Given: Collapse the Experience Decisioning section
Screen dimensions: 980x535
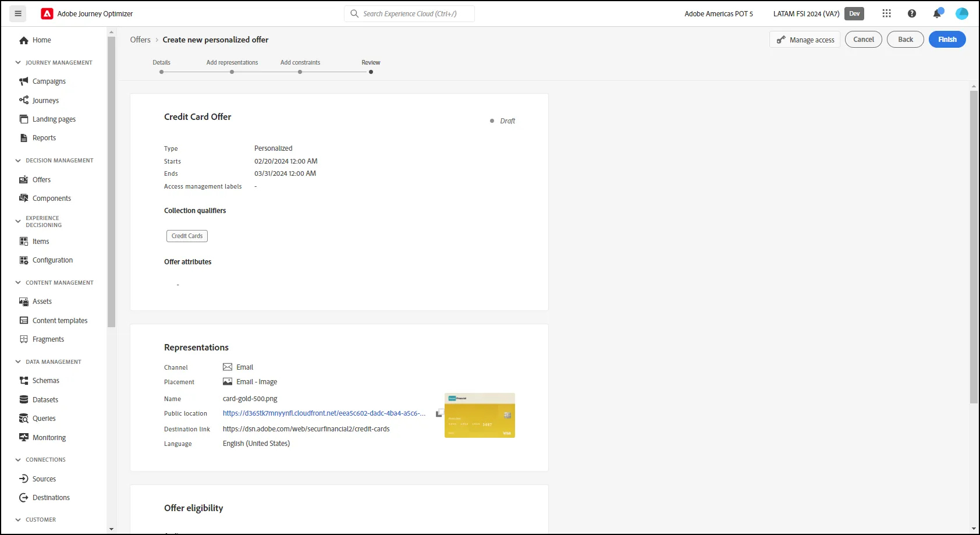Looking at the screenshot, I should 18,221.
